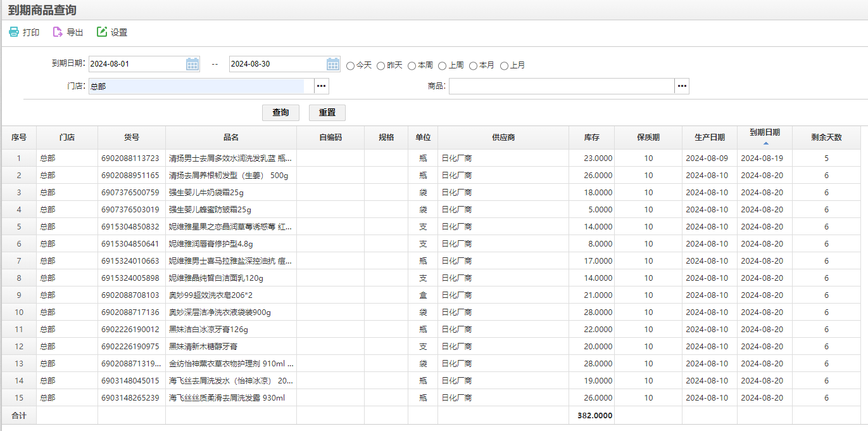Click the 门店 field showing 总部
Viewport: 868px width, 431px height.
coord(201,86)
